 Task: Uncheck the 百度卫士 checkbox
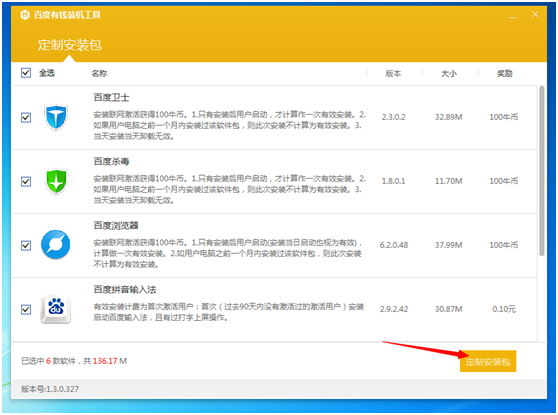pos(26,117)
